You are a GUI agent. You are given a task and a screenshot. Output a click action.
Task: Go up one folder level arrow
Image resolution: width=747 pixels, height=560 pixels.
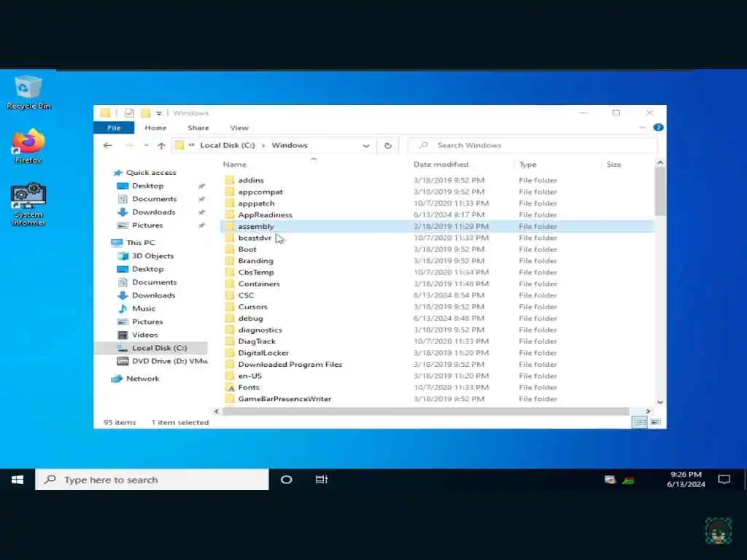(x=161, y=146)
